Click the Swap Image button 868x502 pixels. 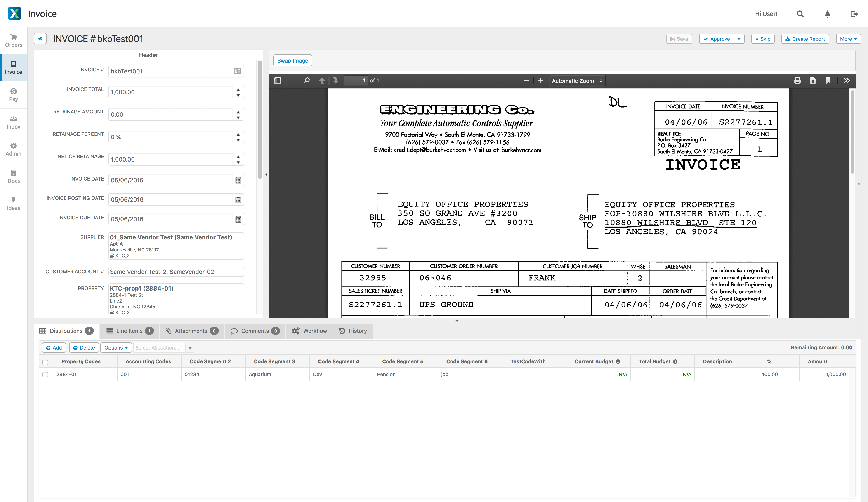tap(292, 61)
